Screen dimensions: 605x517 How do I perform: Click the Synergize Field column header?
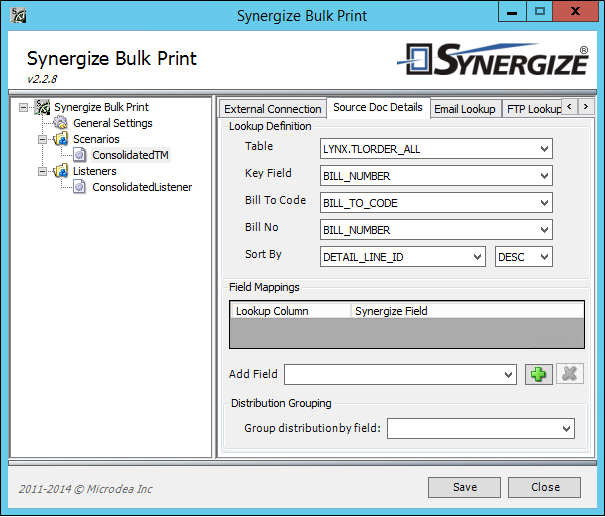pyautogui.click(x=468, y=311)
